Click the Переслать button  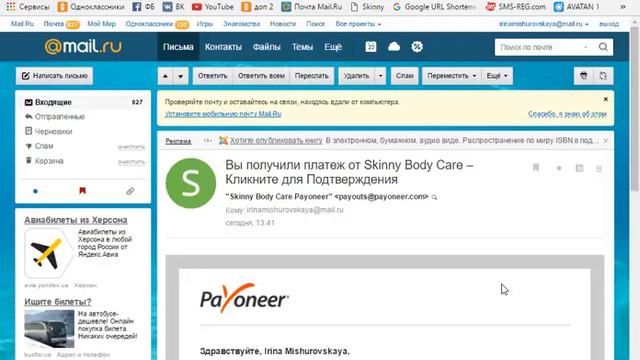click(311, 76)
